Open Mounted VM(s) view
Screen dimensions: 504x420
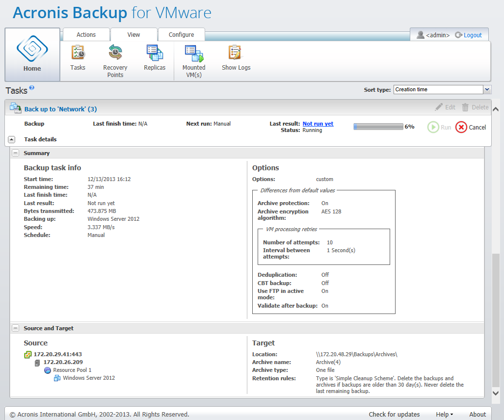coord(194,53)
